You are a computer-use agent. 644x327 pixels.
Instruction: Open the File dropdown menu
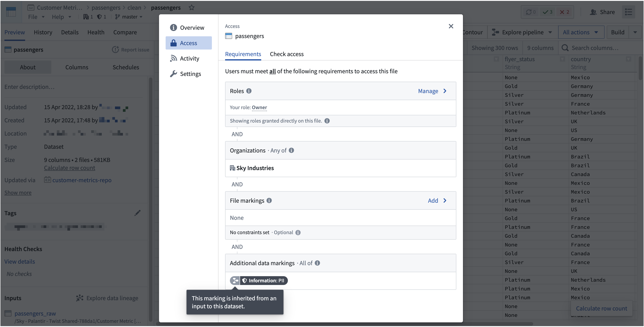pyautogui.click(x=36, y=17)
